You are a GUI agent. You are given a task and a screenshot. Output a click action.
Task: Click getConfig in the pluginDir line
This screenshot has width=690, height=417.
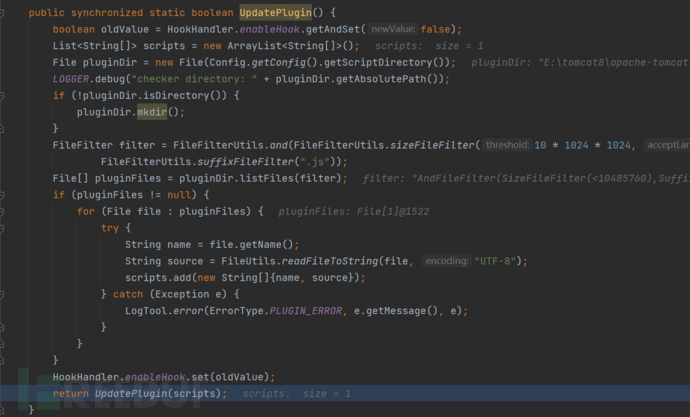pos(278,62)
